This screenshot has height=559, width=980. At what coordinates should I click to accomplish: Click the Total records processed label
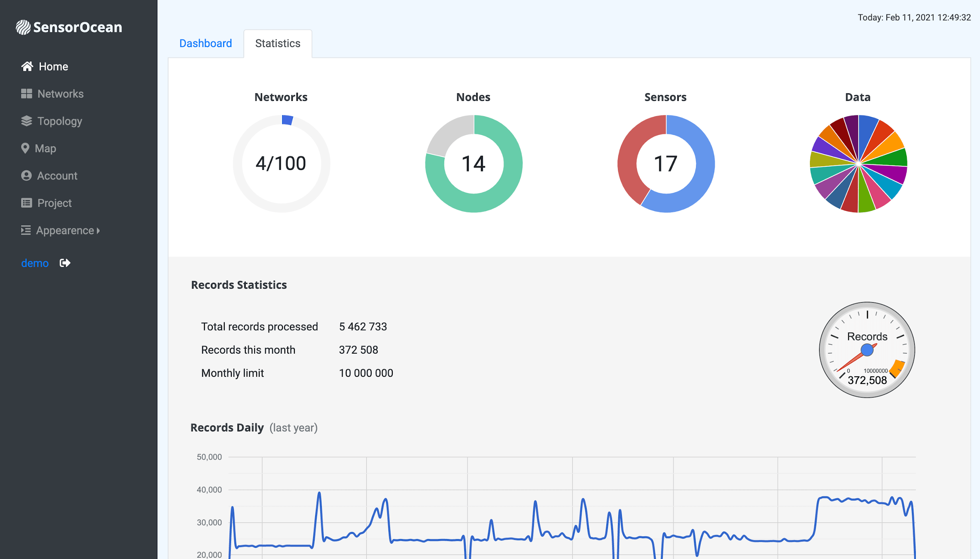(x=259, y=327)
